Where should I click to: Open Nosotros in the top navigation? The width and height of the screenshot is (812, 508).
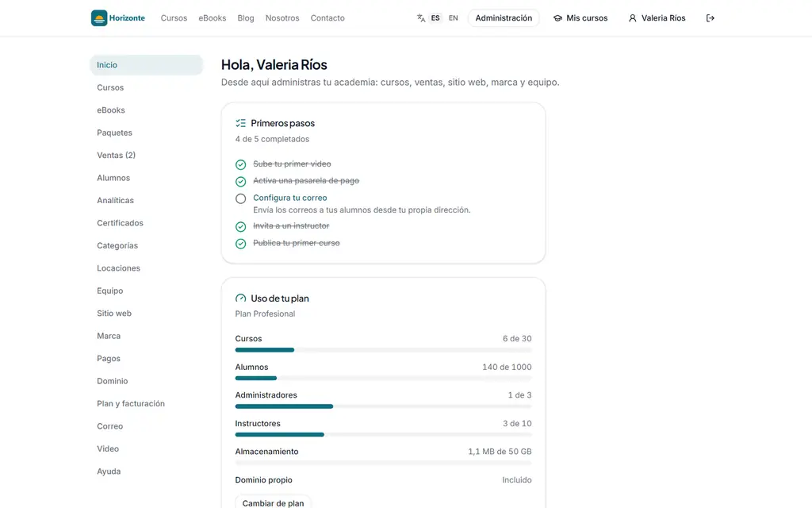[282, 18]
